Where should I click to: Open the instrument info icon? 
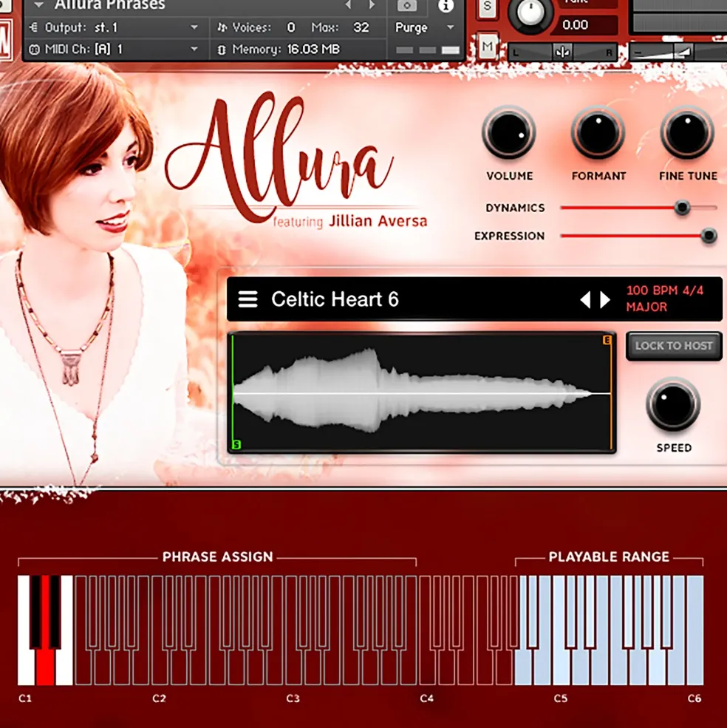[x=446, y=6]
